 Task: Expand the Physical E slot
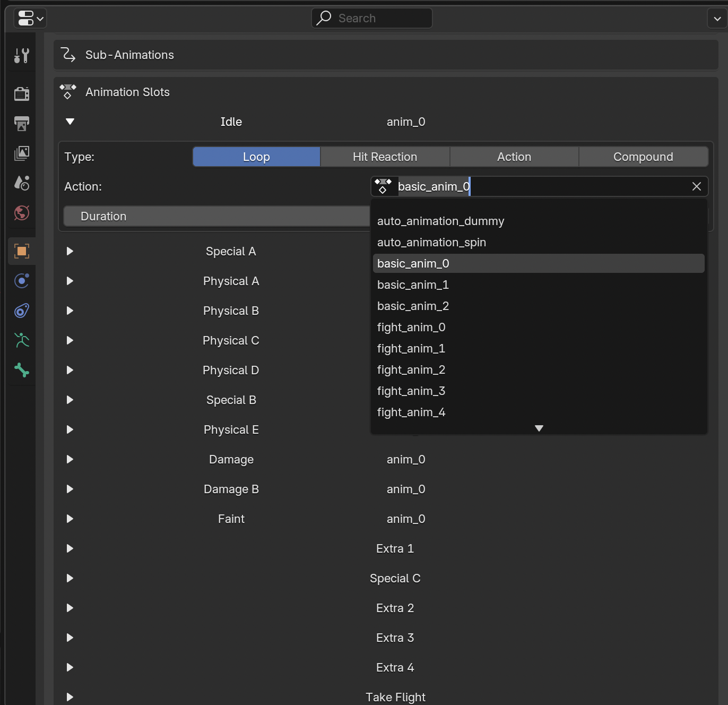[70, 429]
